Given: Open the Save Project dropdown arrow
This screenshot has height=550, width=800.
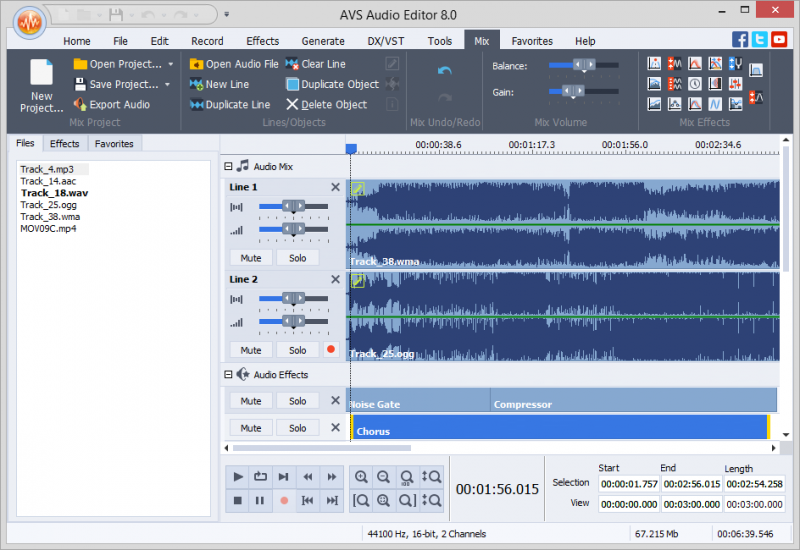Looking at the screenshot, I should 167,85.
